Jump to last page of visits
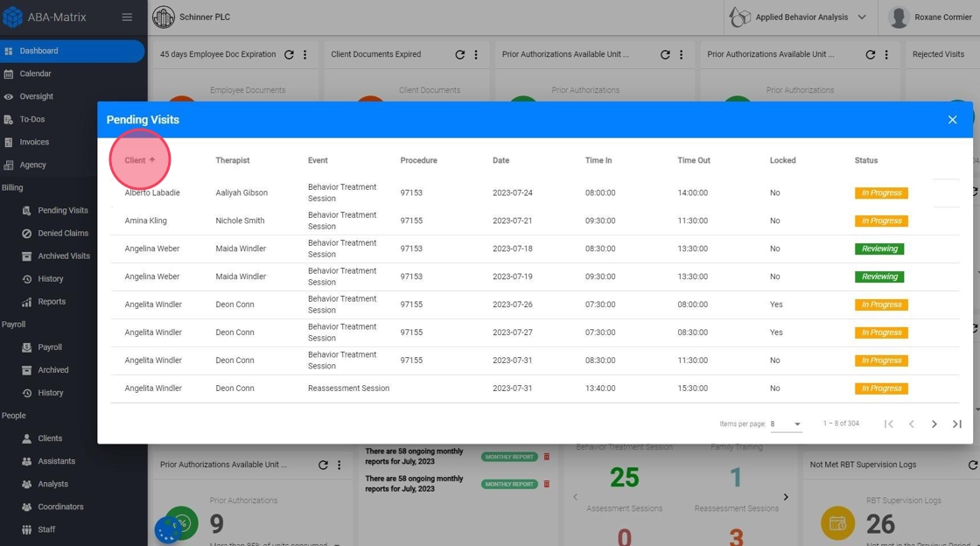 click(x=957, y=423)
